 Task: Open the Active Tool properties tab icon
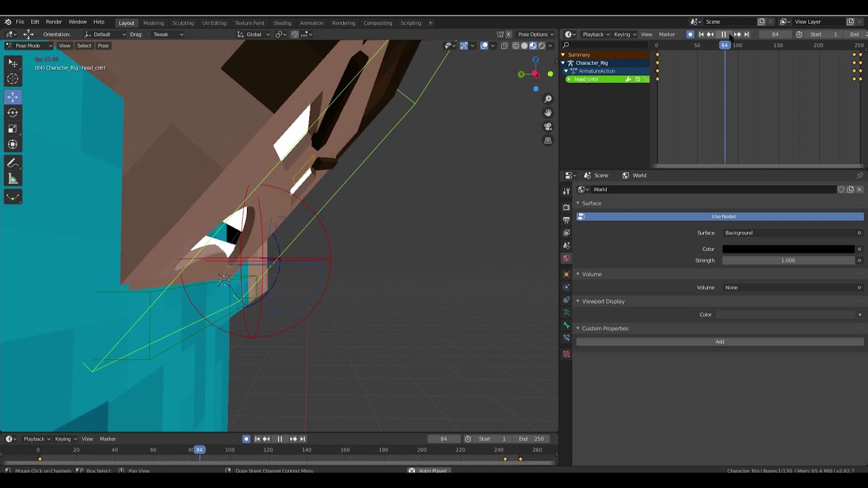click(566, 191)
